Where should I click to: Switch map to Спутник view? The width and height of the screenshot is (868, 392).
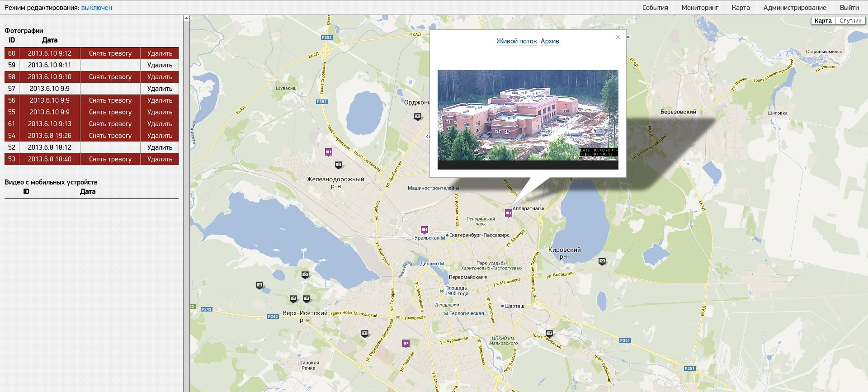850,21
